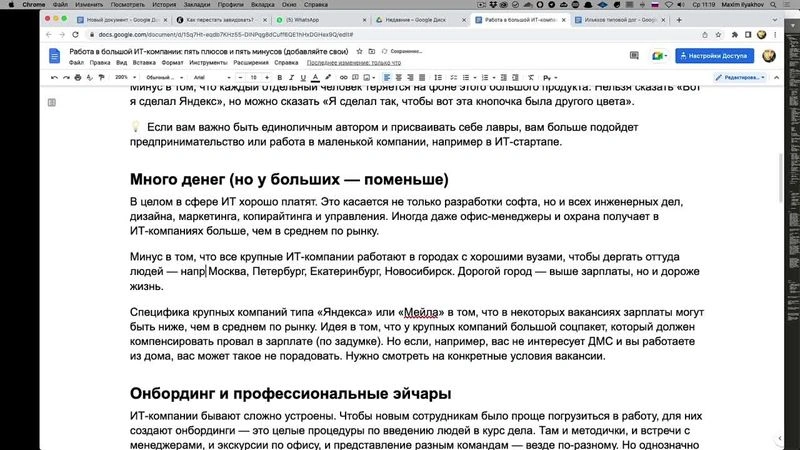Open the last edit history link
Image resolution: width=800 pixels, height=450 pixels.
354,63
